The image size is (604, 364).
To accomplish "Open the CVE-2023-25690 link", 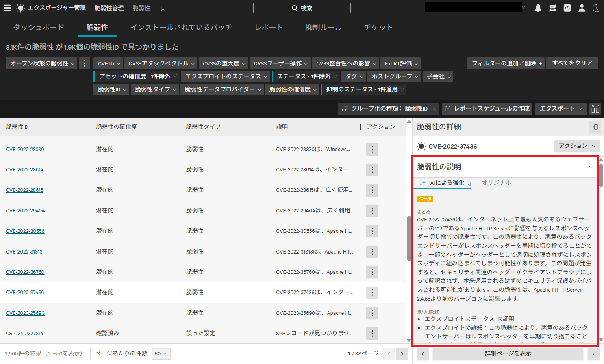I will click(25, 313).
